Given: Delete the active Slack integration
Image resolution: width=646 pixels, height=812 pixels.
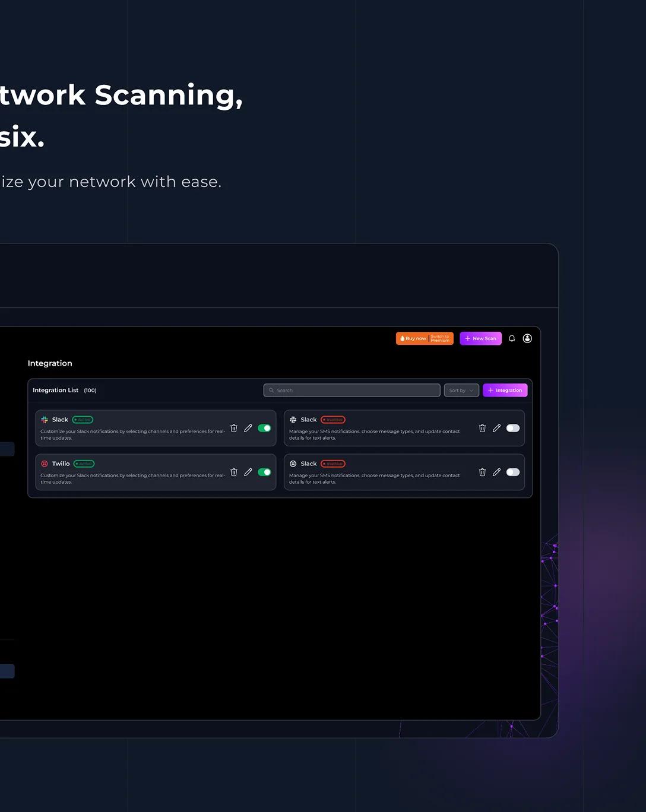Looking at the screenshot, I should click(x=234, y=428).
